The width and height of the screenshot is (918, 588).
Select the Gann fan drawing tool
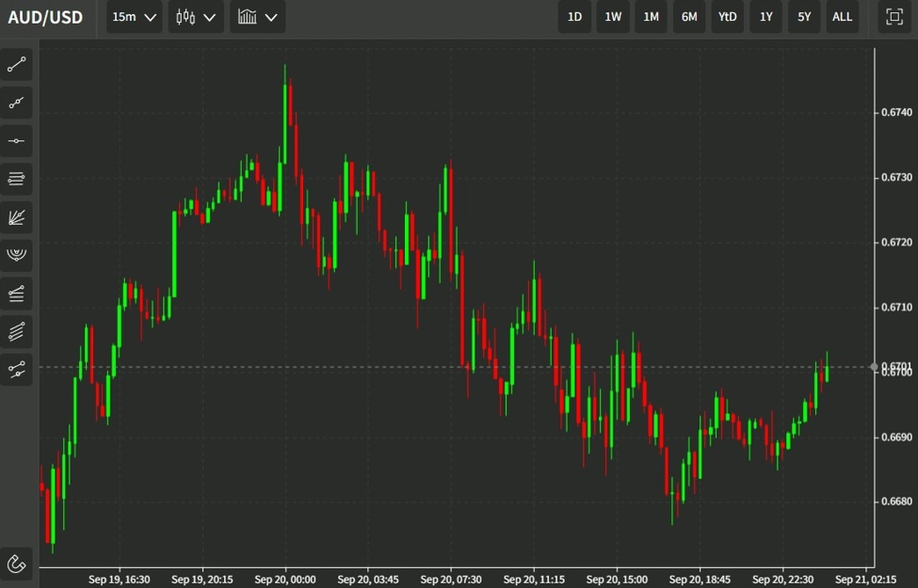16,217
